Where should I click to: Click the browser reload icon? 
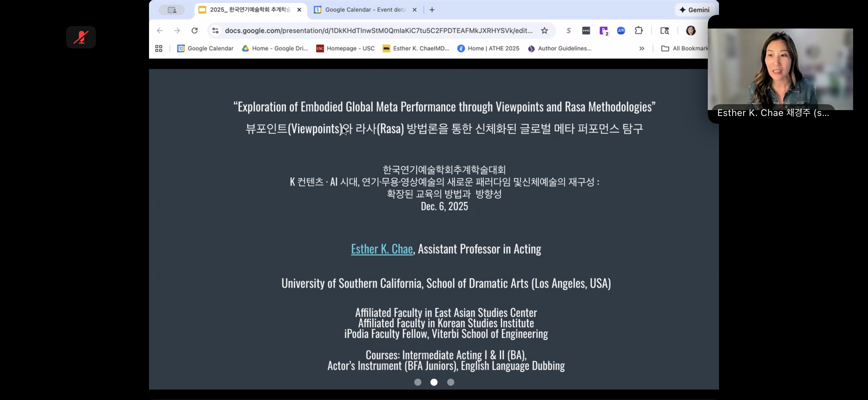point(194,31)
